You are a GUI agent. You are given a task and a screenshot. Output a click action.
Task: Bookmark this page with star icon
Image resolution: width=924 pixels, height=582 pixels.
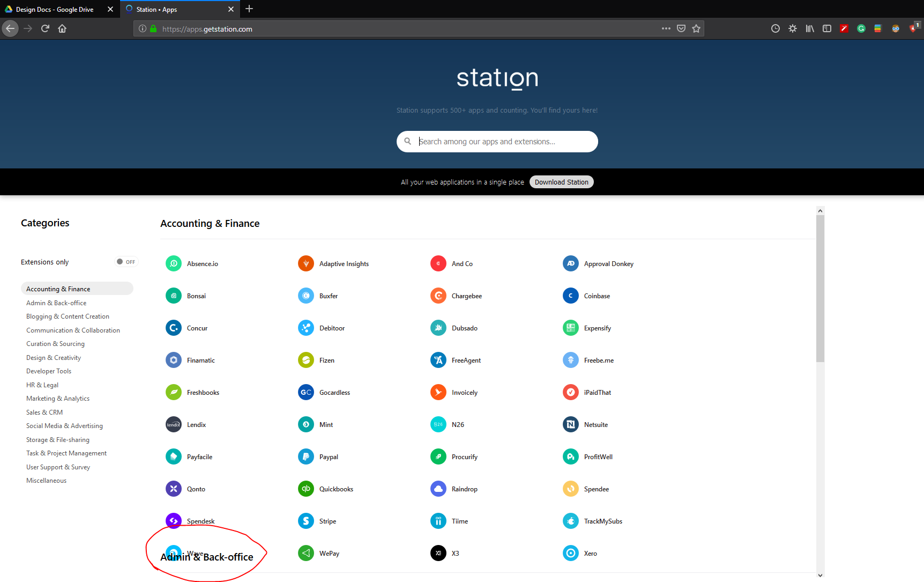696,29
